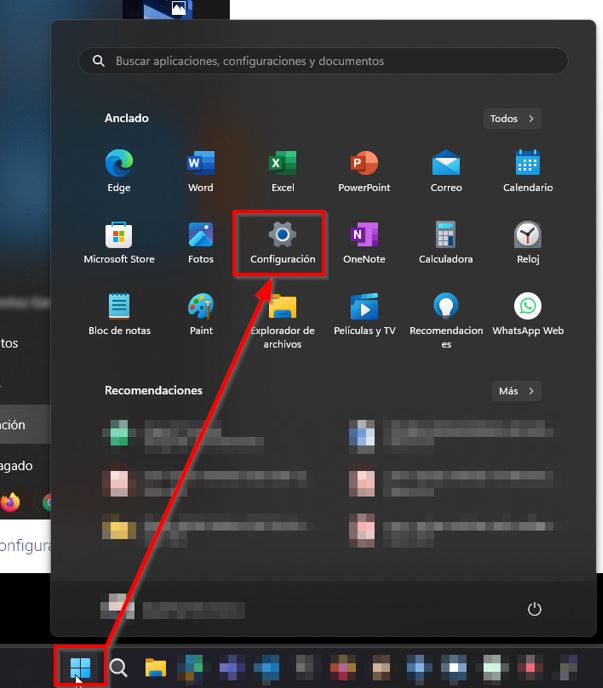Open Microsoft Store
The image size is (603, 688).
pos(119,242)
